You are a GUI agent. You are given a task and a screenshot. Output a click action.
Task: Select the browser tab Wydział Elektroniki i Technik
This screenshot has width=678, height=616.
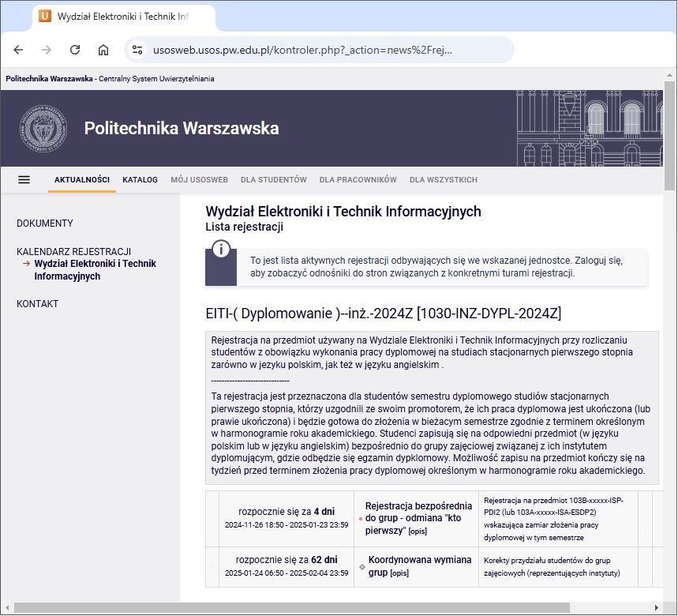coord(123,17)
